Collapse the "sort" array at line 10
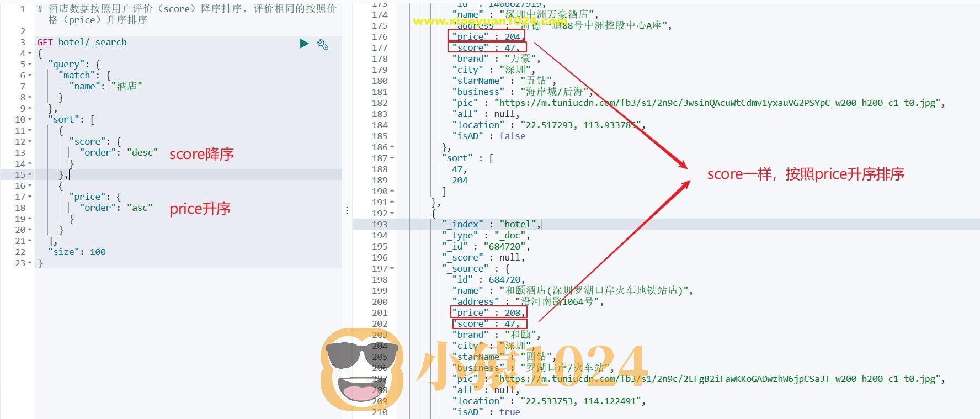The width and height of the screenshot is (980, 419). (x=30, y=120)
